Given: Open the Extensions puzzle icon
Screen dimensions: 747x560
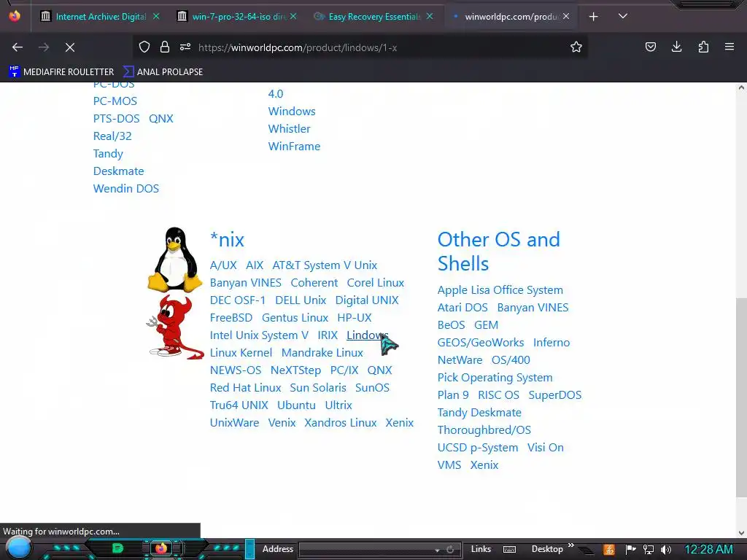Looking at the screenshot, I should tap(703, 47).
